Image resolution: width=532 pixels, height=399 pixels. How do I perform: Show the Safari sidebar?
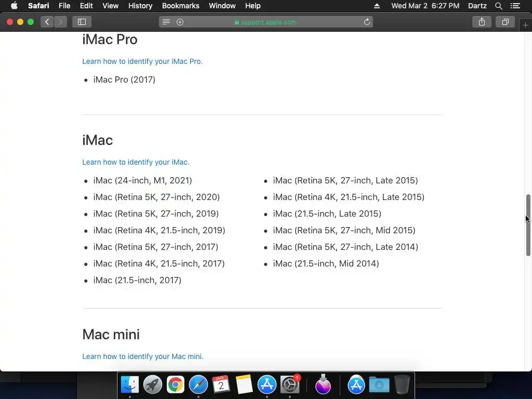coord(82,22)
